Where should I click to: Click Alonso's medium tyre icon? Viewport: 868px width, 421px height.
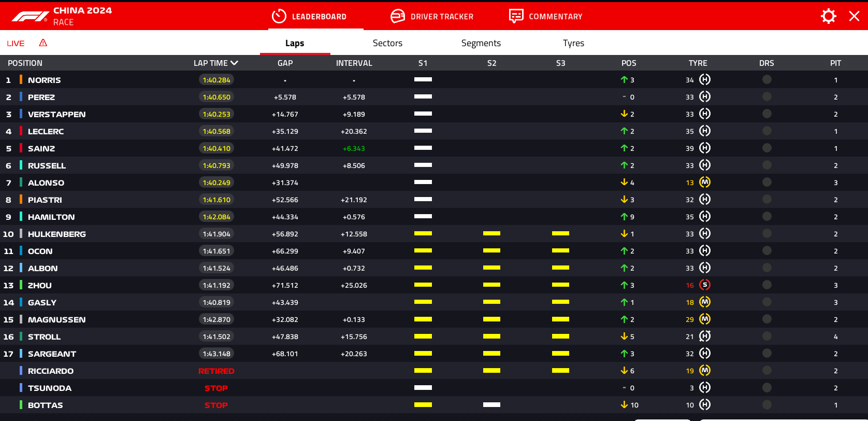(x=705, y=182)
